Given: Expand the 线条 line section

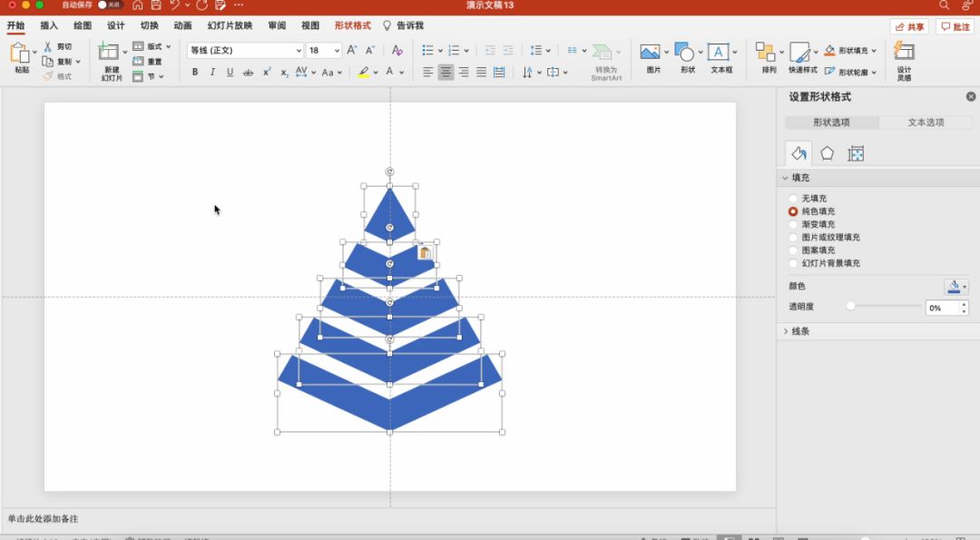Looking at the screenshot, I should point(786,331).
